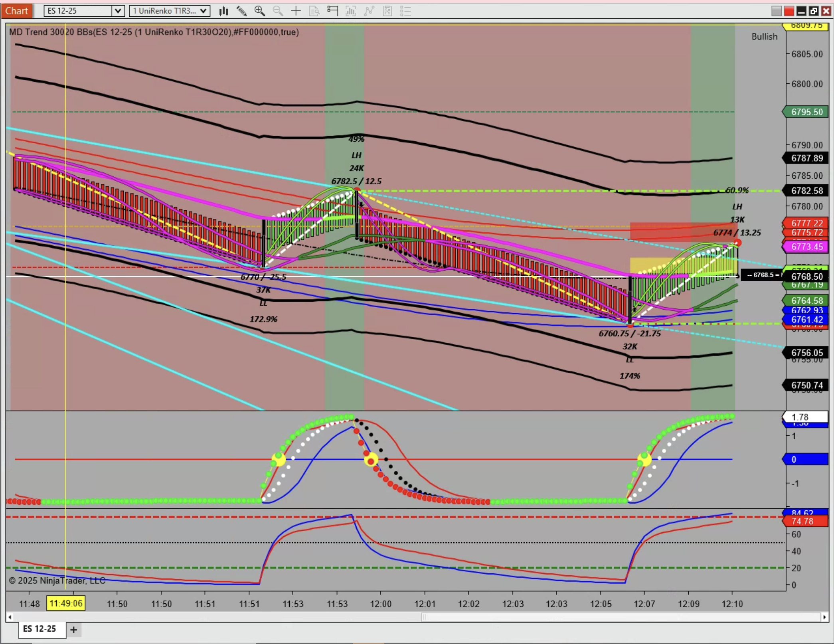Toggle the Chart Trader icon
The image size is (834, 644).
tap(332, 11)
